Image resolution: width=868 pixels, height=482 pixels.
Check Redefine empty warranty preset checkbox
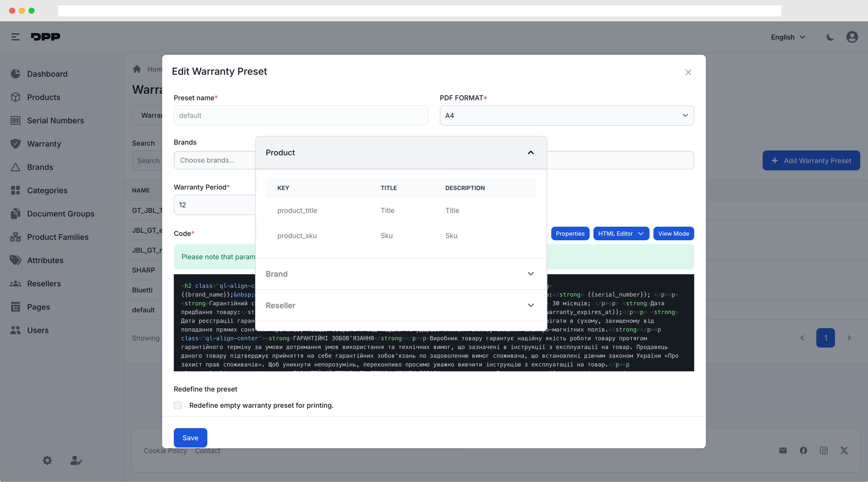178,405
